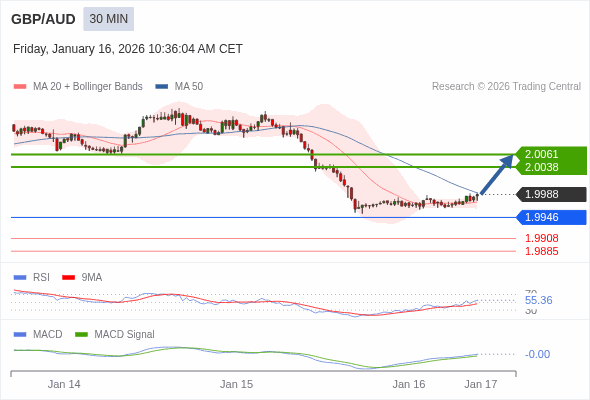This screenshot has width=590, height=400.
Task: Click the 1.9908 support price label
Action: 541,238
